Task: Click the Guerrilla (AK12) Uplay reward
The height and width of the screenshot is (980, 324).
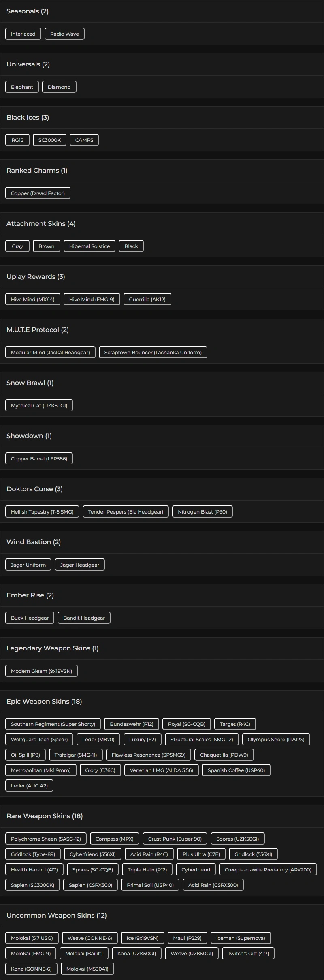Action: 147,300
